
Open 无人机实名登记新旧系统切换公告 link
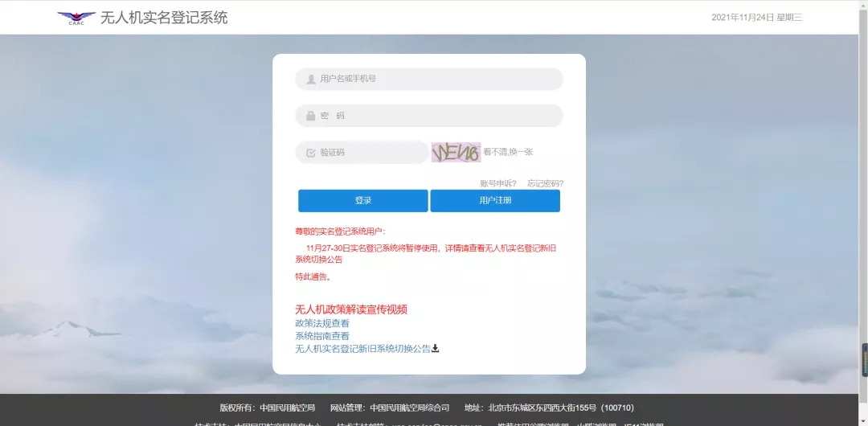point(362,349)
